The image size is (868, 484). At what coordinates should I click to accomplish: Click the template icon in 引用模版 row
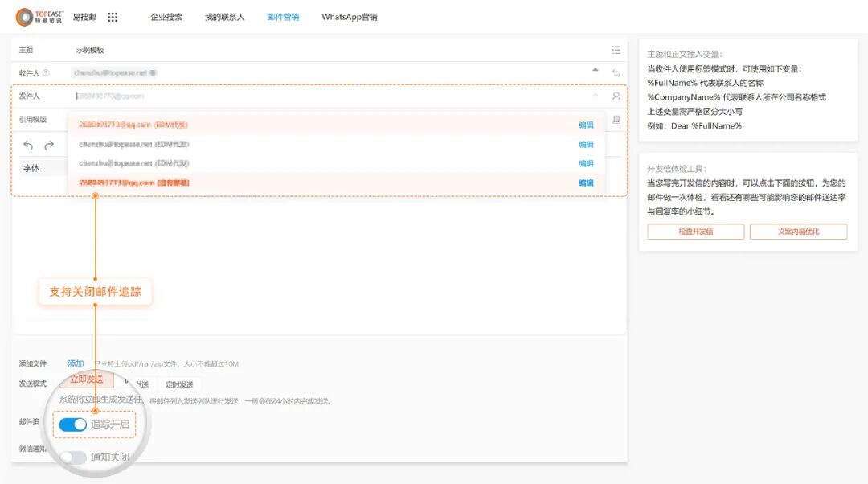(x=616, y=120)
